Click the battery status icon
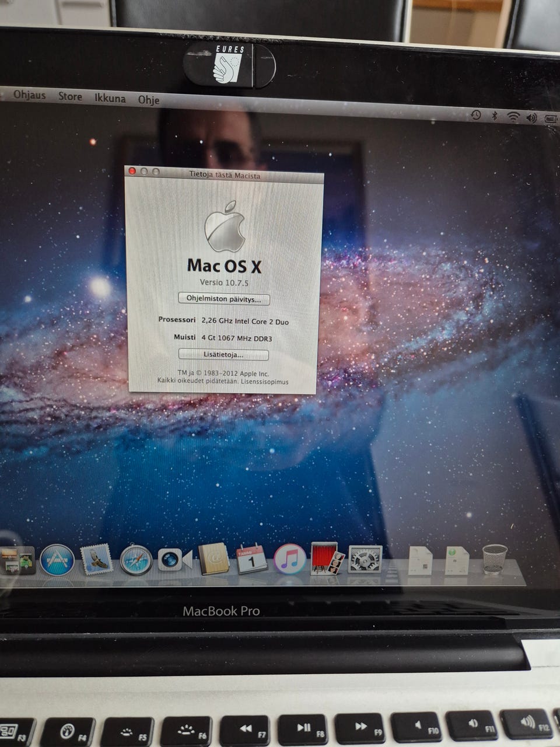This screenshot has width=560, height=747. coord(551,119)
